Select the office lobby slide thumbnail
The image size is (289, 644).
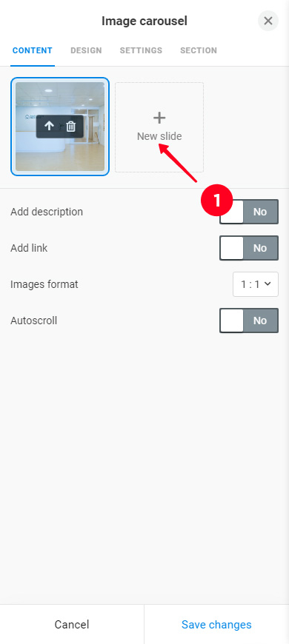coord(60,127)
